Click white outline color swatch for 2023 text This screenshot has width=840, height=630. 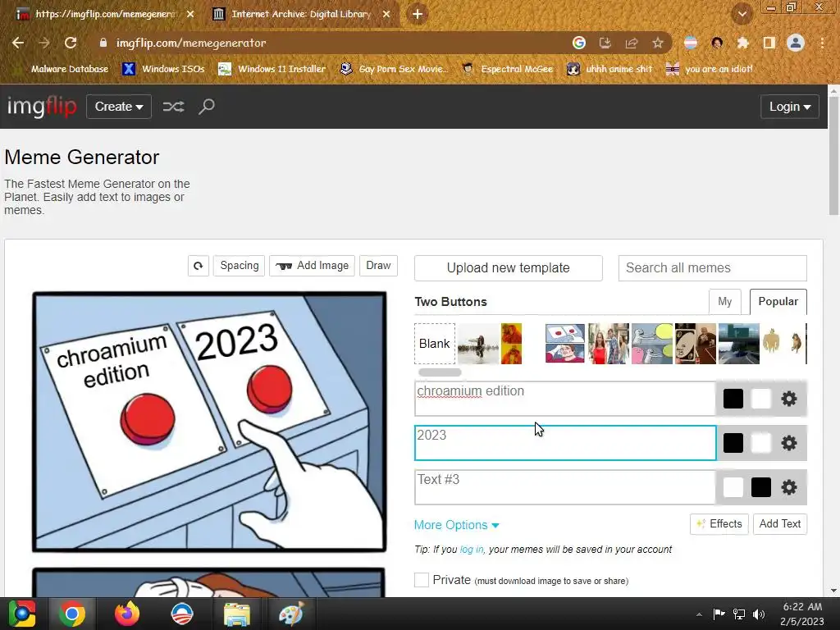coord(760,443)
